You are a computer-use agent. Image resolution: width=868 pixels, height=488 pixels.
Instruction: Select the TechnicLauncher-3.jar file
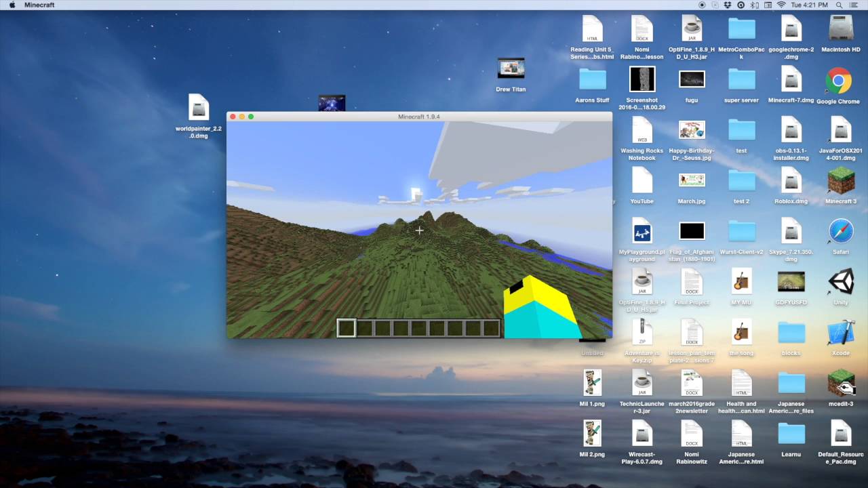click(x=642, y=383)
